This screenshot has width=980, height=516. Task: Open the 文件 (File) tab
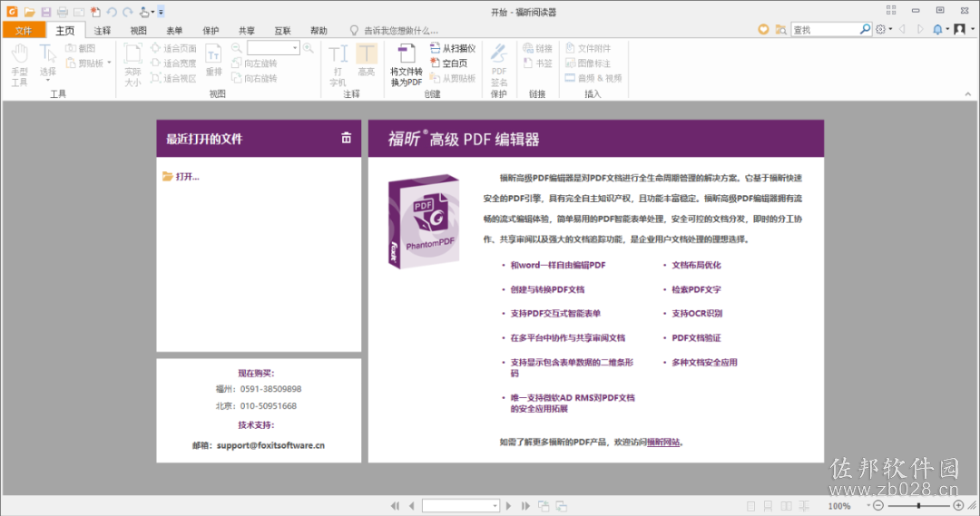[23, 30]
